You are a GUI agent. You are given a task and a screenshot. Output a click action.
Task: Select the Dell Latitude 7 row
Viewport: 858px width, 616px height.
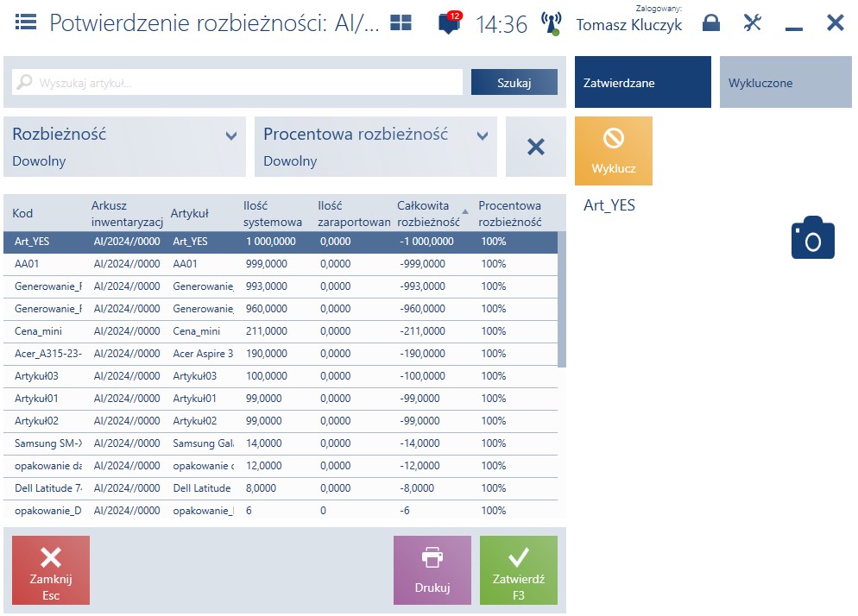click(281, 488)
